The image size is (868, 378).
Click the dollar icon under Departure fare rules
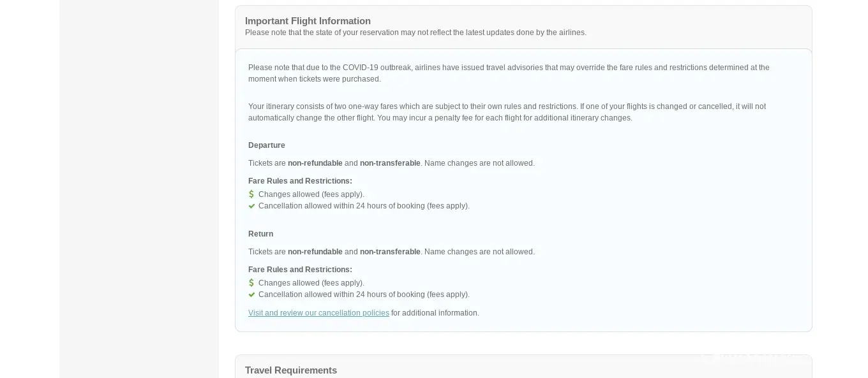(251, 194)
